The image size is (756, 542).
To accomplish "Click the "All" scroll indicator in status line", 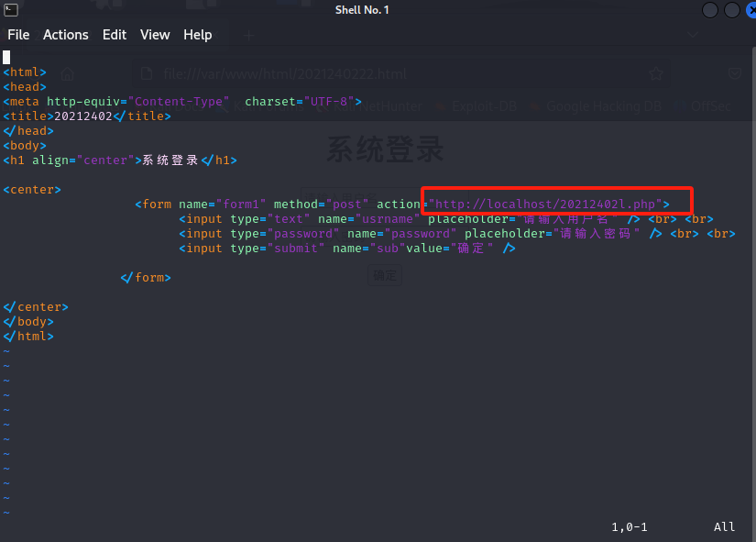I will click(724, 527).
